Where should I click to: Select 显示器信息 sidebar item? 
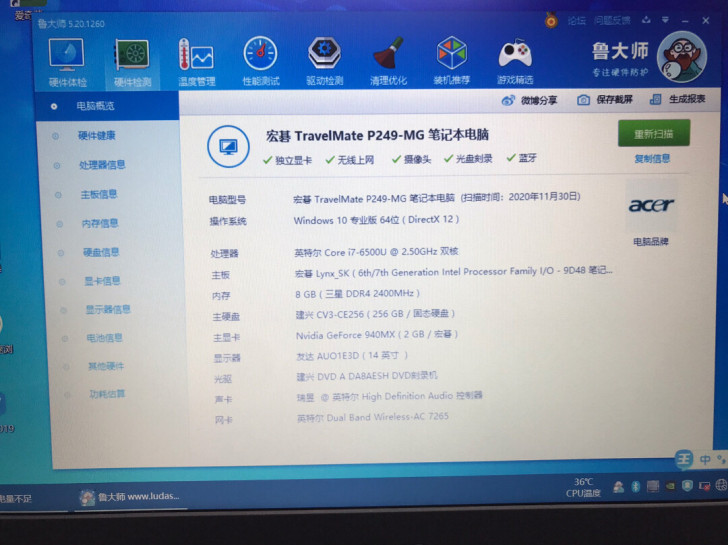point(108,309)
